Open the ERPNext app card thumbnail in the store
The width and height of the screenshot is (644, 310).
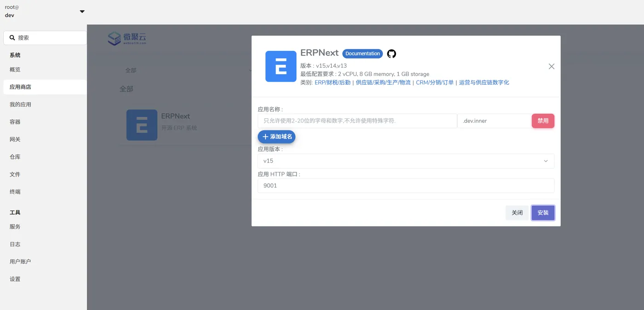[142, 125]
